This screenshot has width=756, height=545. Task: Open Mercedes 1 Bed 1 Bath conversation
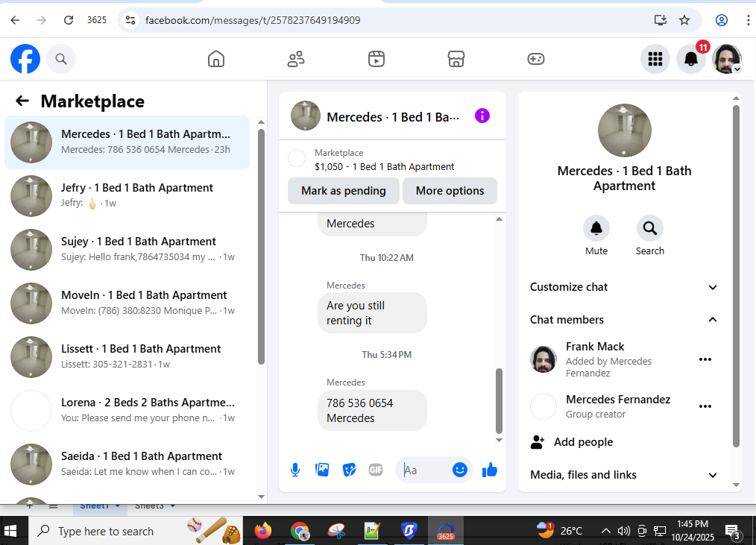[127, 142]
